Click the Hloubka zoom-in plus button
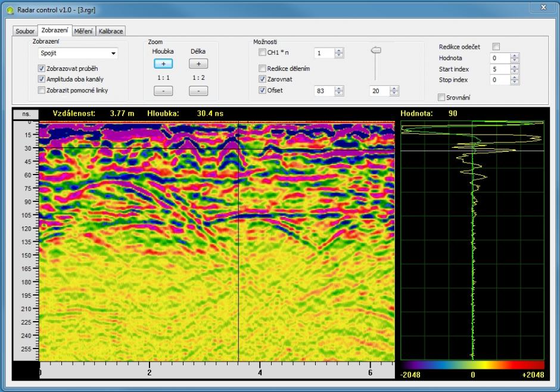The height and width of the screenshot is (392, 560). [x=163, y=64]
